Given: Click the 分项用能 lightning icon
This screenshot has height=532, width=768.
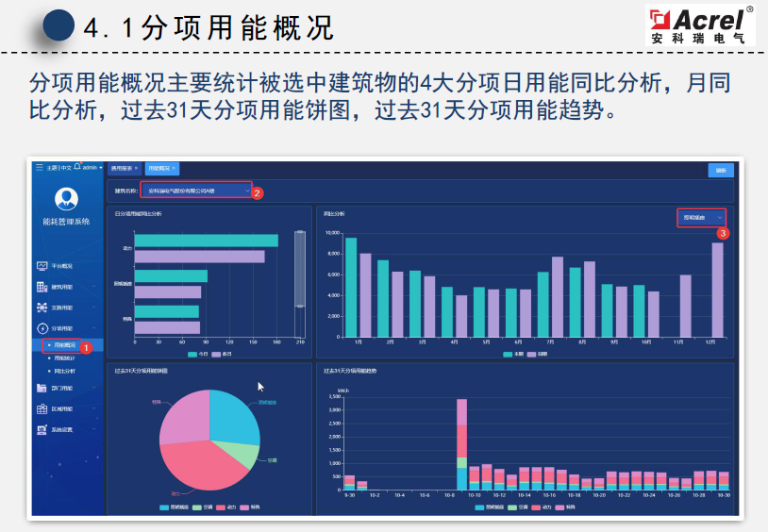Looking at the screenshot, I should tap(42, 328).
